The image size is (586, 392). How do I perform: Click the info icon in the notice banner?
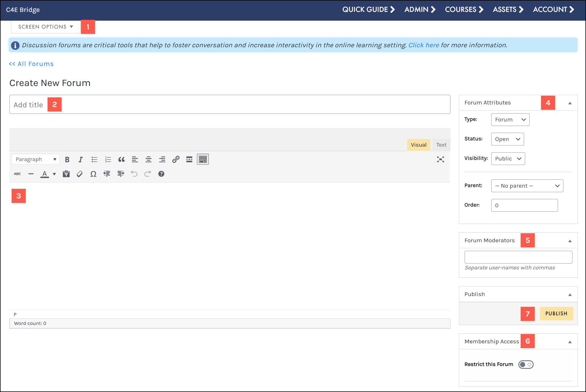tap(15, 45)
